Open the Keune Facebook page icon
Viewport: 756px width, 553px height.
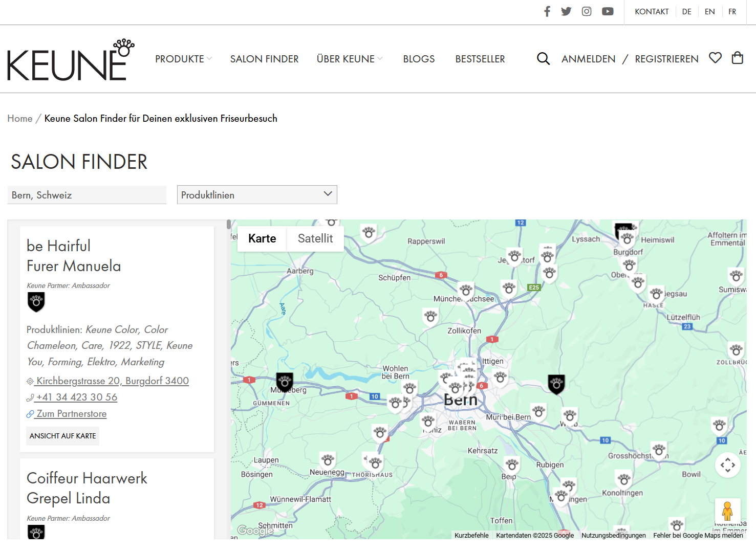[547, 11]
